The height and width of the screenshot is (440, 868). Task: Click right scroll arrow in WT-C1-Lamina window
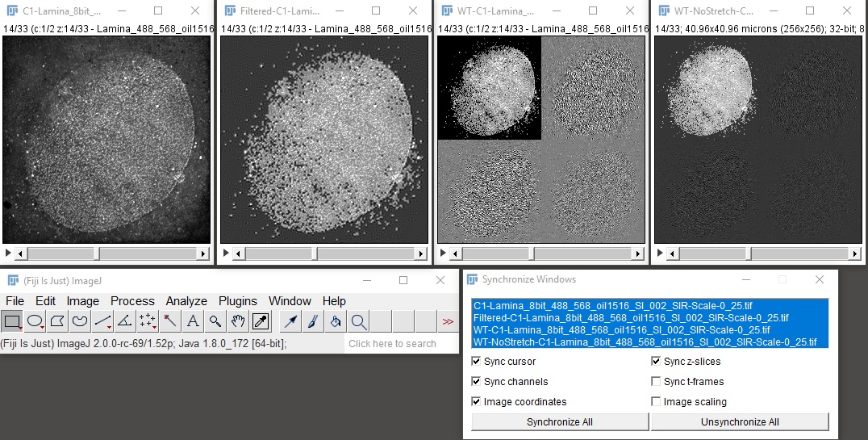[x=638, y=254]
